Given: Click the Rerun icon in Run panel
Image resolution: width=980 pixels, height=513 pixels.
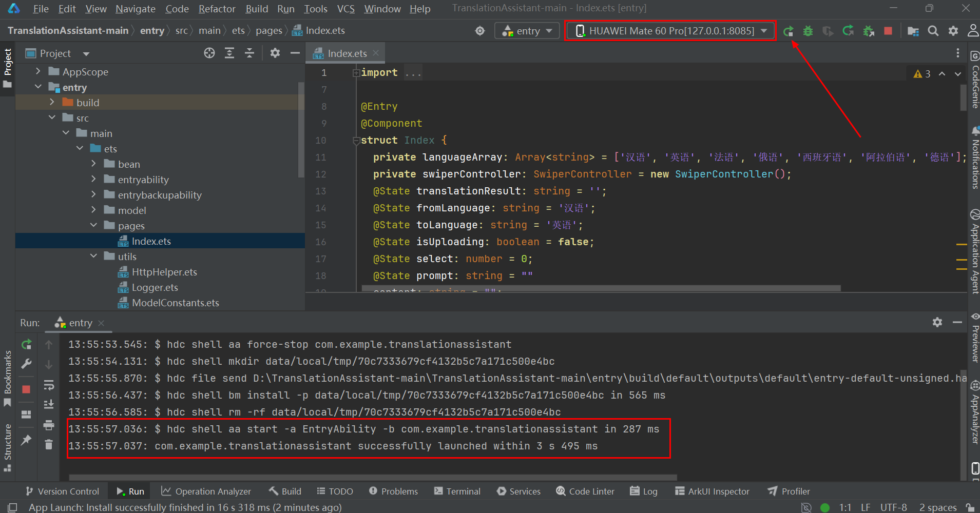Looking at the screenshot, I should pyautogui.click(x=27, y=345).
